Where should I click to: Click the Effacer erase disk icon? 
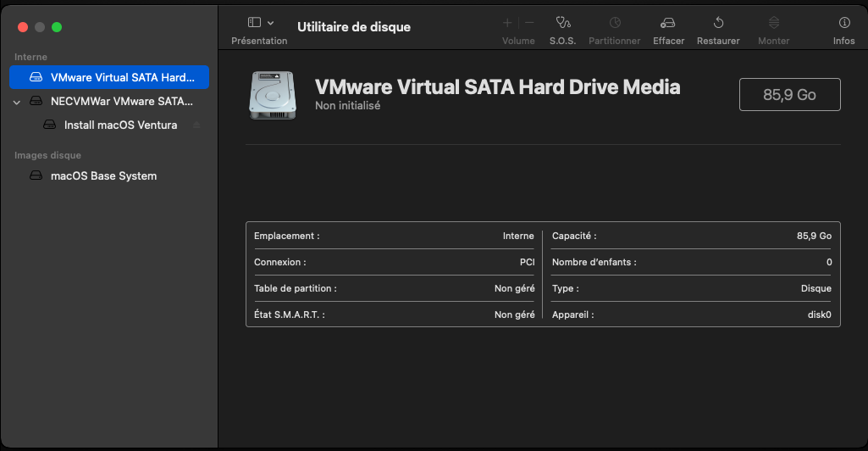[x=668, y=23]
